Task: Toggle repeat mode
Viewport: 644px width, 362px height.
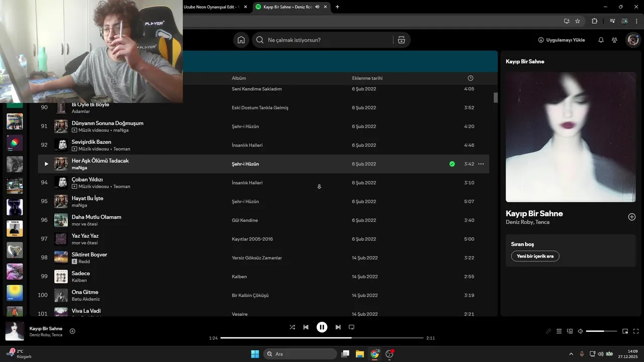Action: [352, 327]
